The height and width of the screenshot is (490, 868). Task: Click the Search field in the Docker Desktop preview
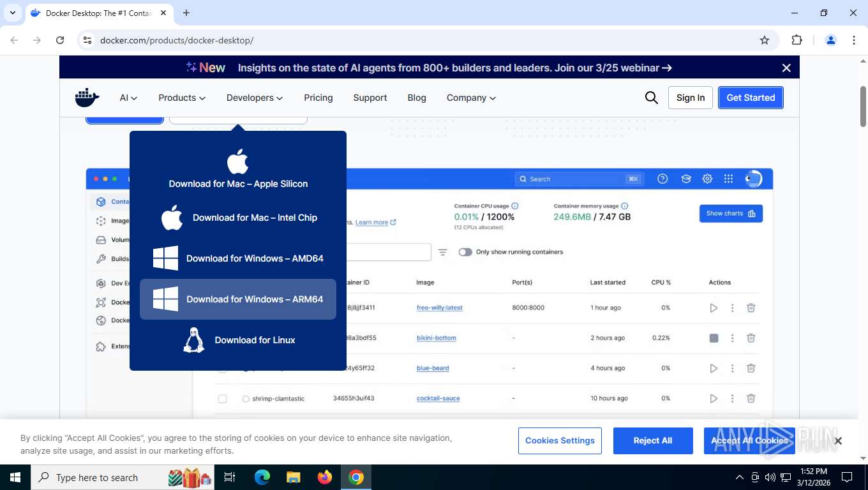[x=579, y=179]
